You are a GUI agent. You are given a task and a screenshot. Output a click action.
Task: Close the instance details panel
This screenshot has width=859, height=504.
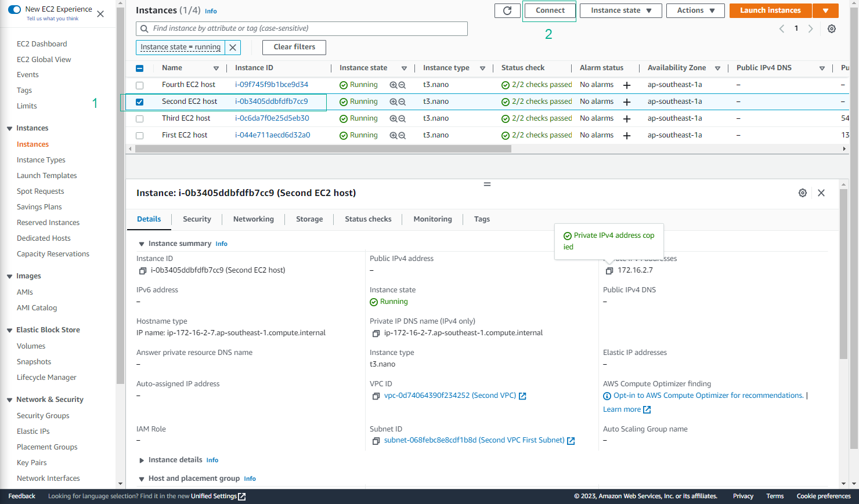pyautogui.click(x=821, y=193)
